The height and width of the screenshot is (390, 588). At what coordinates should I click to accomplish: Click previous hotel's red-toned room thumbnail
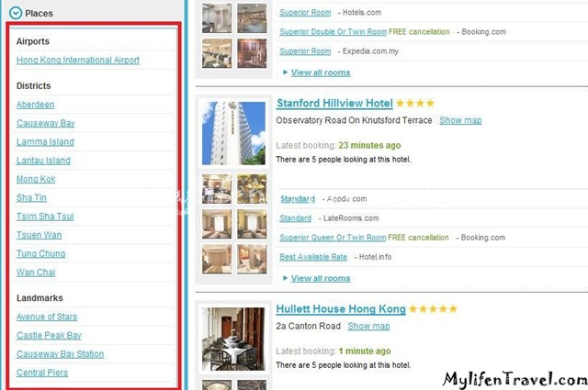[252, 53]
